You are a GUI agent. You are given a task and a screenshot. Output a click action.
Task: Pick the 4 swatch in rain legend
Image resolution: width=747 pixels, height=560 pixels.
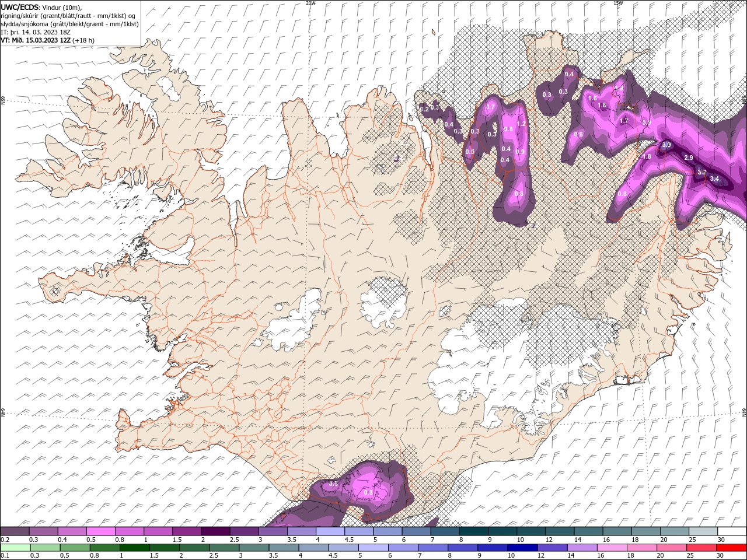coord(313,548)
